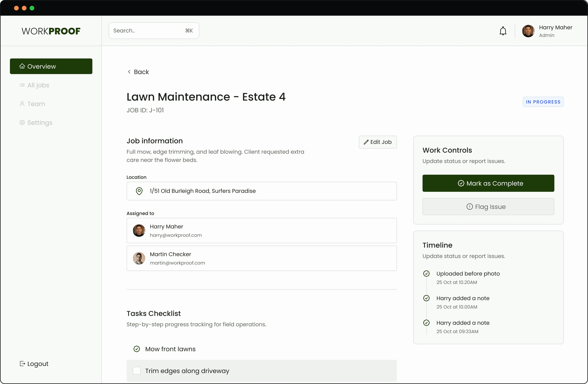Click the Edit Job button

[378, 142]
